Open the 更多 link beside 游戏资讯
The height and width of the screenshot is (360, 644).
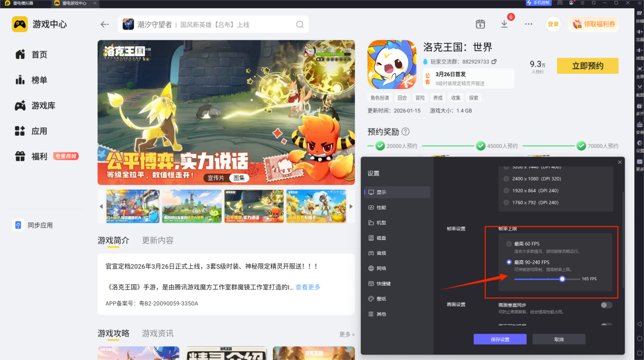(x=347, y=334)
